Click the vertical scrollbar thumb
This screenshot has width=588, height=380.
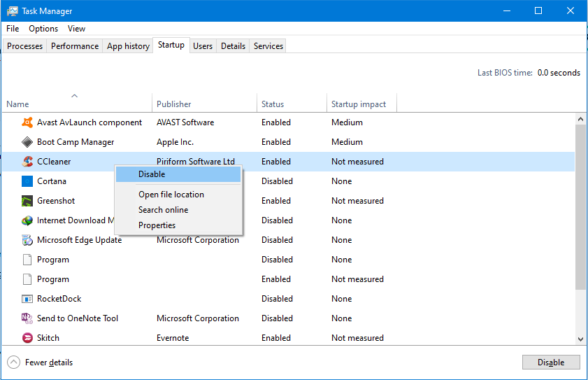[x=580, y=207]
